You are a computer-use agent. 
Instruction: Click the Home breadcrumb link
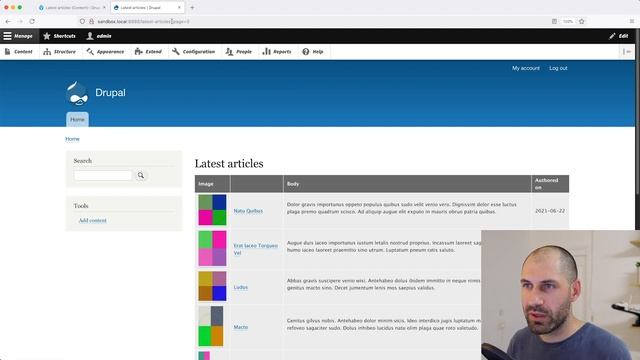[x=72, y=139]
